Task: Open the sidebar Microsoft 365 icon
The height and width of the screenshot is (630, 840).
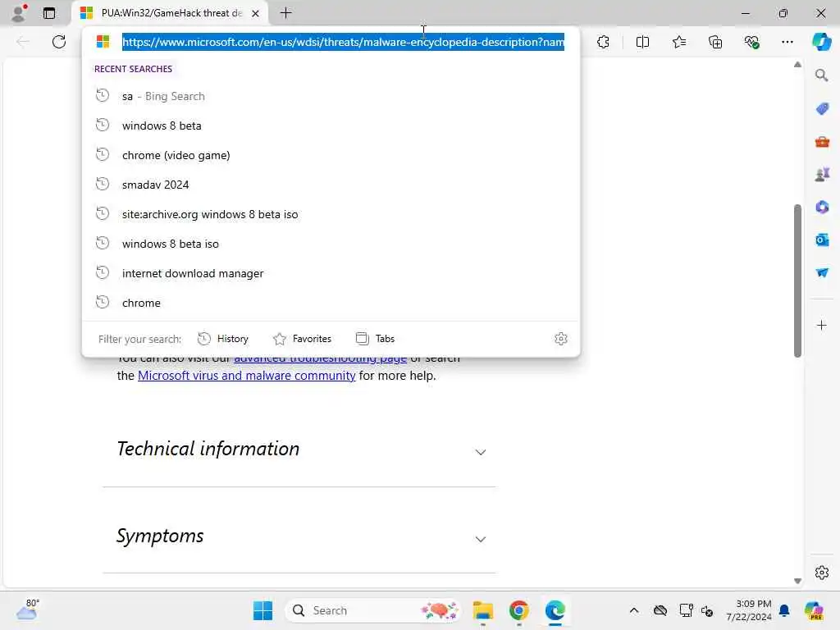Action: click(x=822, y=207)
